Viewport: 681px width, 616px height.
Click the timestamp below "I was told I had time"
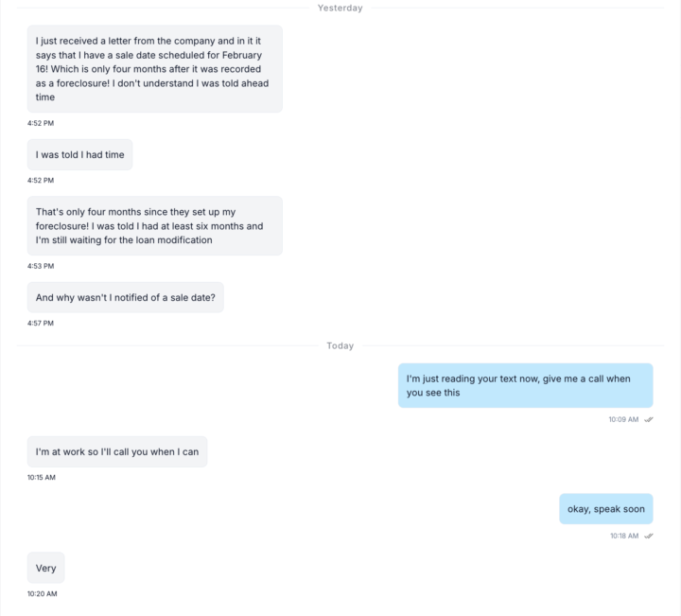[41, 180]
